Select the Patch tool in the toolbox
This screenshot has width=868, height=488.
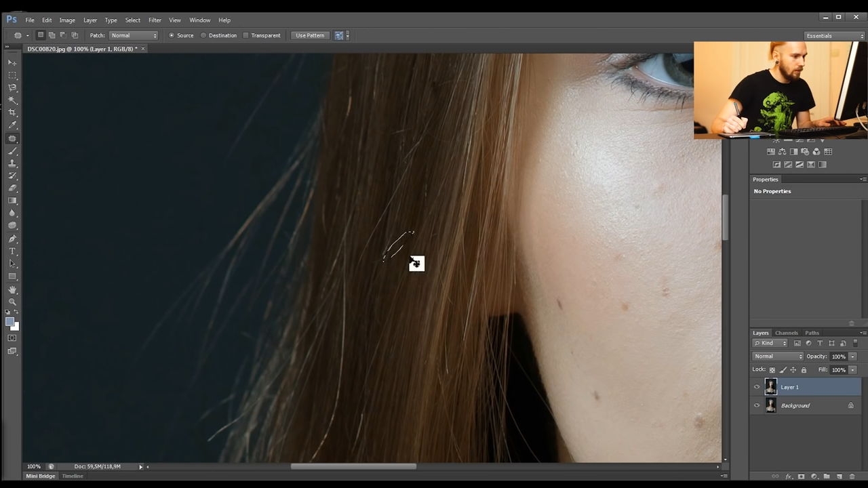click(12, 138)
